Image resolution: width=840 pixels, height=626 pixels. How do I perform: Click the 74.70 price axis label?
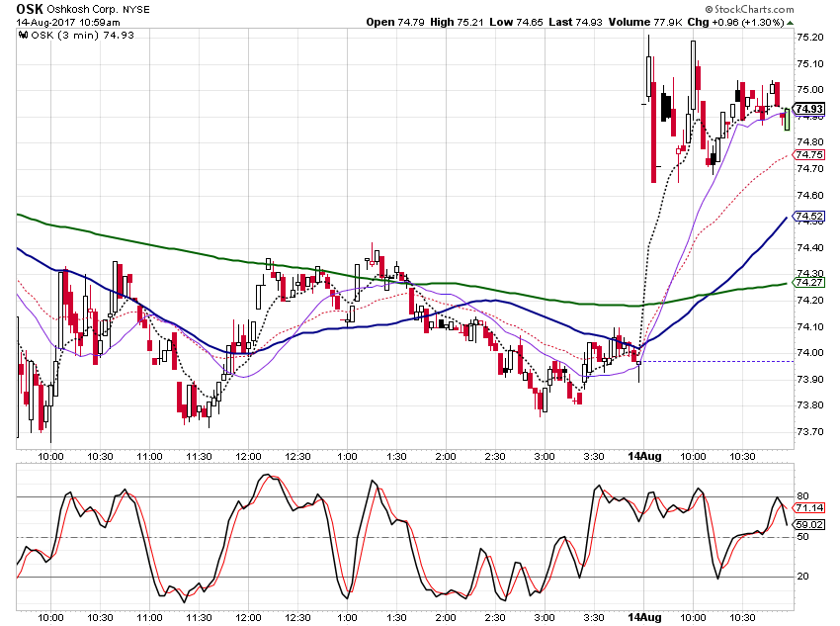pyautogui.click(x=810, y=169)
